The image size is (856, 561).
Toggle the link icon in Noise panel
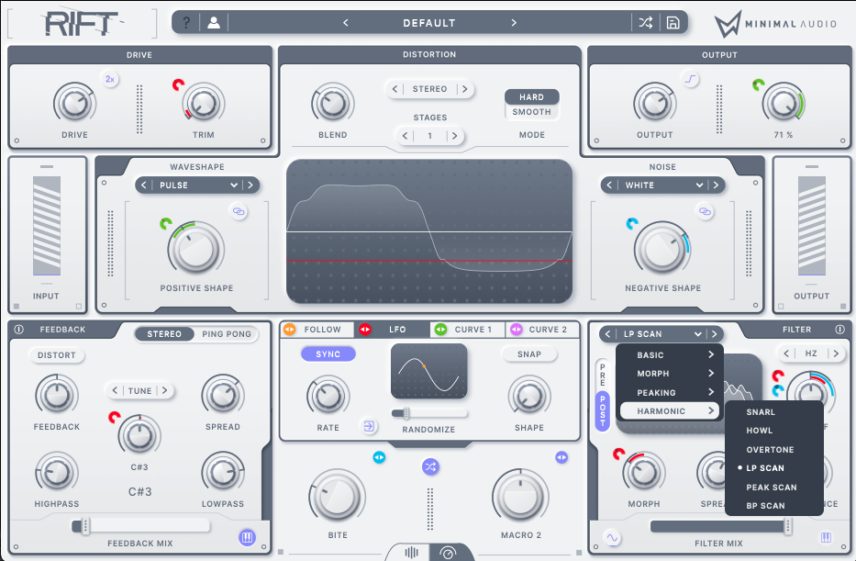705,211
